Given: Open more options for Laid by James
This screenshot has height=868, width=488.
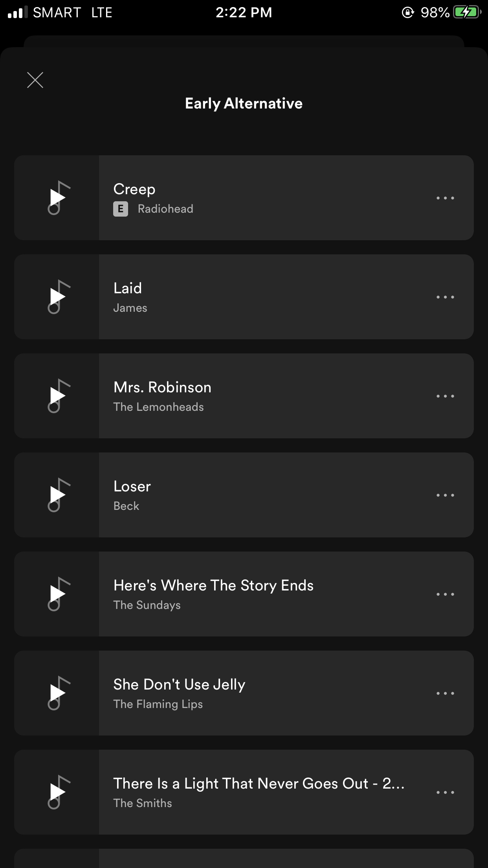Looking at the screenshot, I should (445, 297).
